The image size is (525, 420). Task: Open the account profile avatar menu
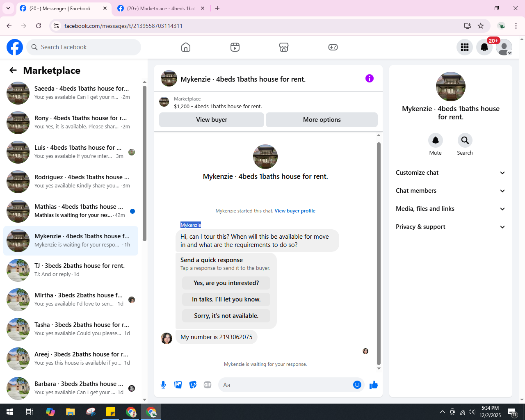pyautogui.click(x=504, y=47)
